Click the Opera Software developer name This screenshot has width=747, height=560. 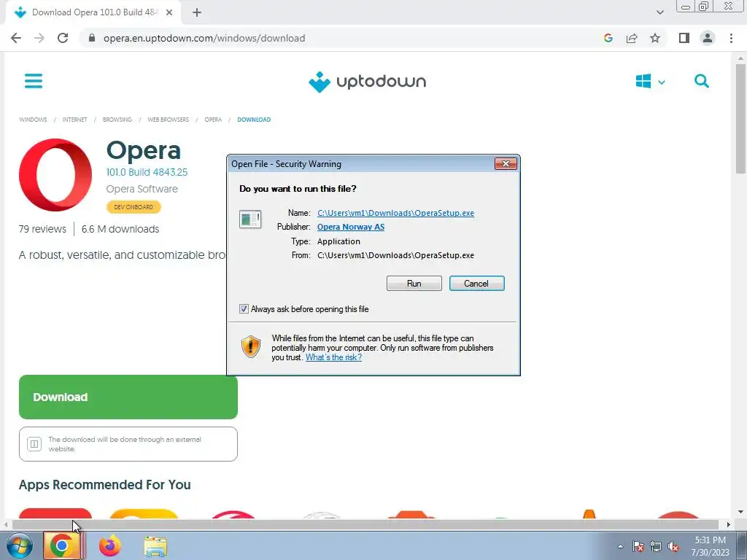tap(142, 189)
